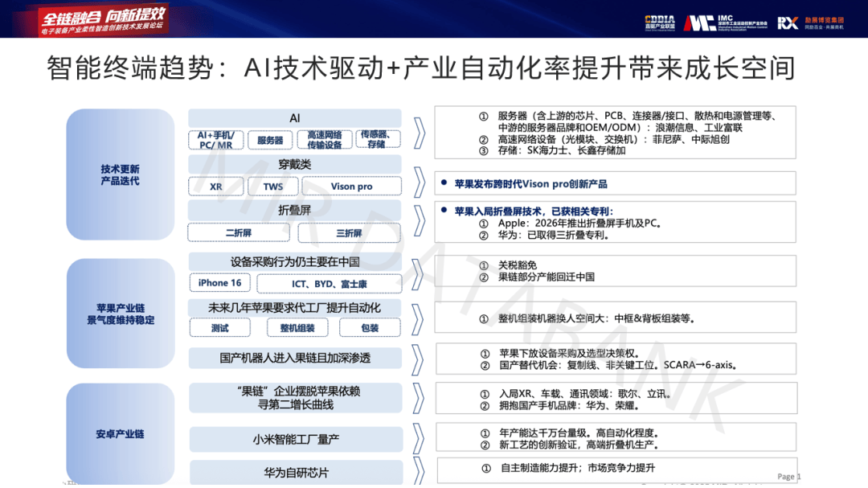Click the iPhone 16 box
Image resolution: width=868 pixels, height=488 pixels.
tap(219, 283)
